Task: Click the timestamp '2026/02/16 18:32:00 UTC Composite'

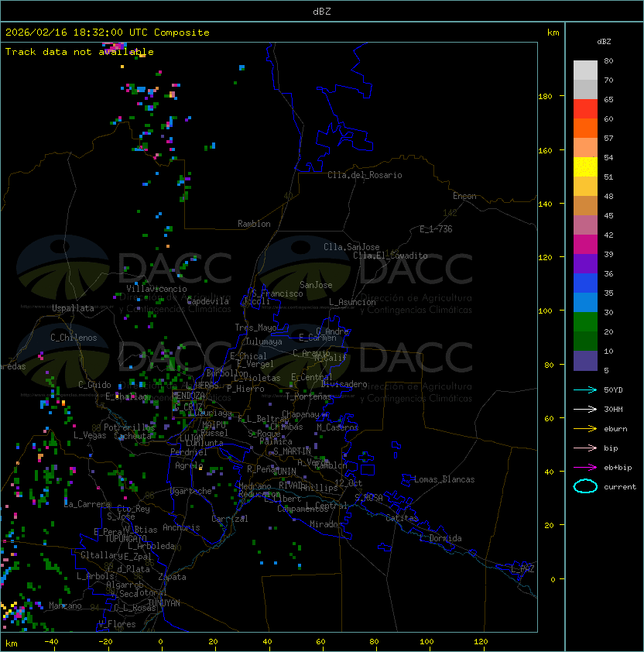Action: click(x=108, y=33)
